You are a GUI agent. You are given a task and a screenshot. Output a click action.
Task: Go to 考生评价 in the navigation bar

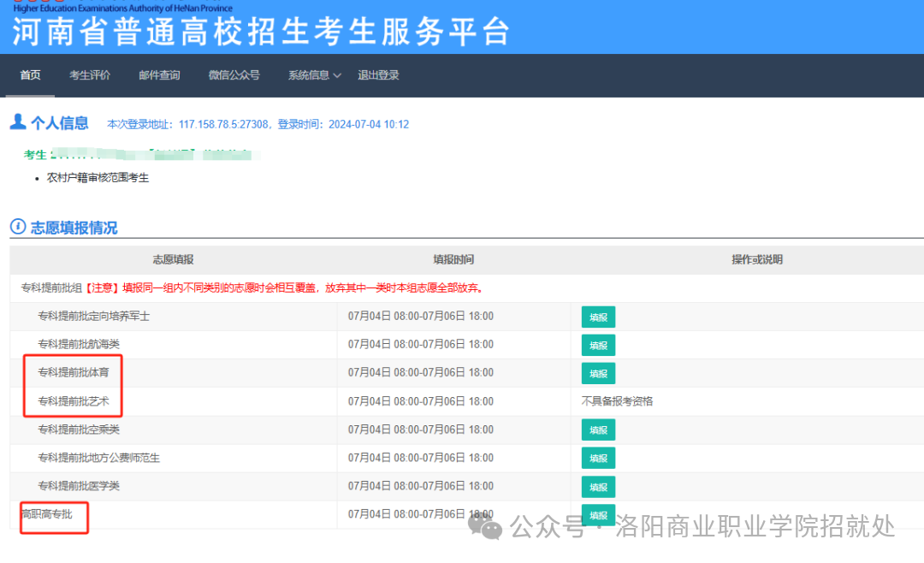pyautogui.click(x=90, y=75)
